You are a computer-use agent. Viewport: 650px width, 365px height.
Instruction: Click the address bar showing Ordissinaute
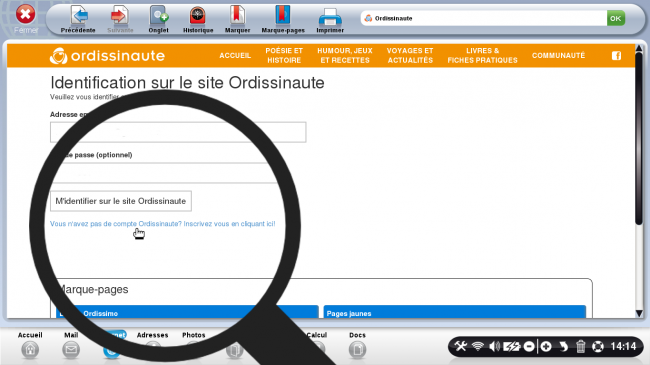(x=483, y=18)
